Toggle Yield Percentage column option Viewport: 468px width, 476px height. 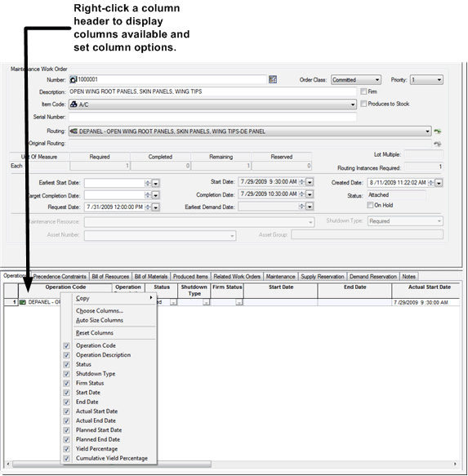(66, 449)
